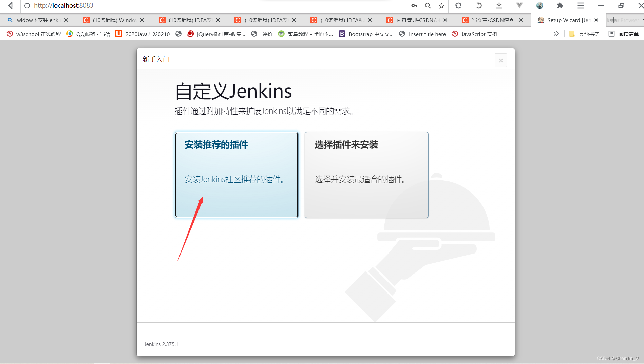Close the 写文章-CSDN博客 tab
This screenshot has width=644, height=364.
click(521, 20)
